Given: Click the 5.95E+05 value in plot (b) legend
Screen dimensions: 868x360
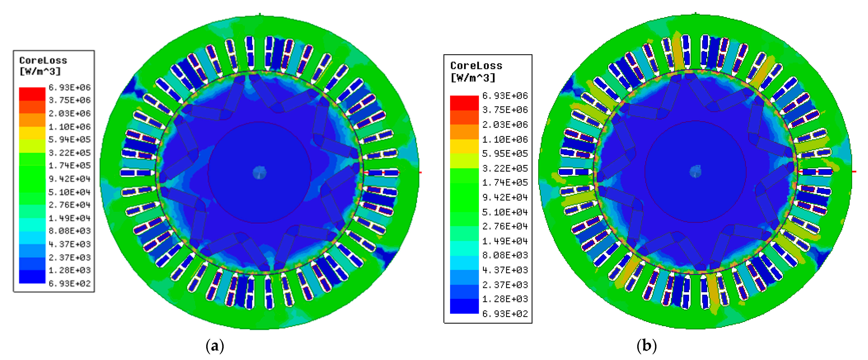Looking at the screenshot, I should point(505,154).
